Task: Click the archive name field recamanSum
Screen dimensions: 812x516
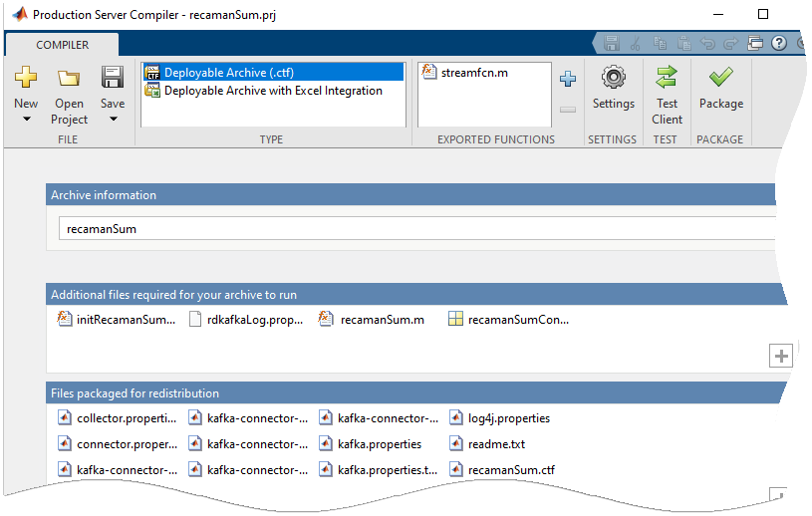Action: pyautogui.click(x=399, y=228)
